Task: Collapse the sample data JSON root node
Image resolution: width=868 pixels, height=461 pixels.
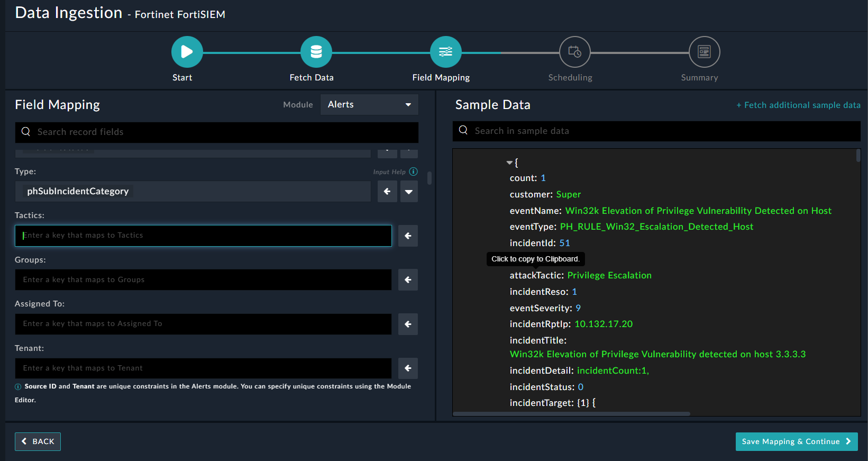Action: (509, 163)
